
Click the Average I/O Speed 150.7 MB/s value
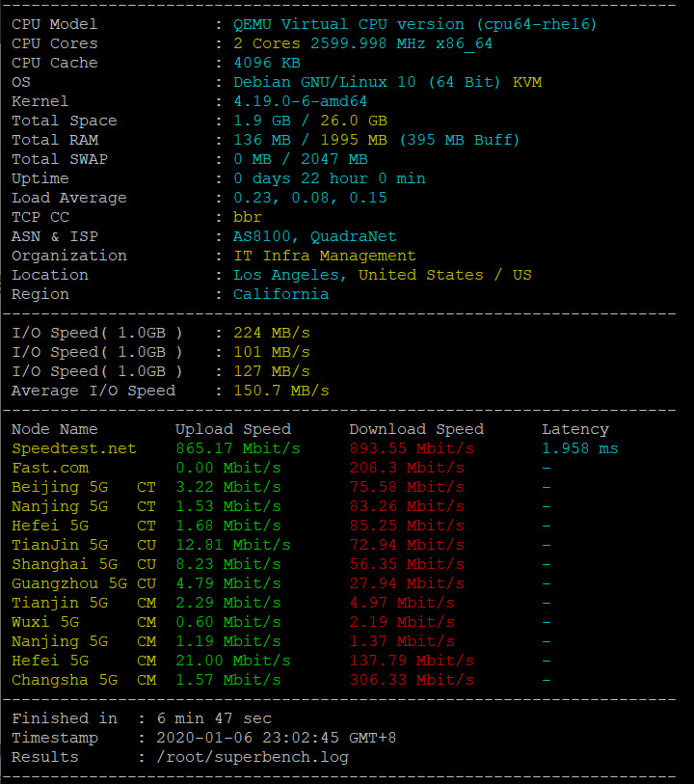tap(280, 391)
